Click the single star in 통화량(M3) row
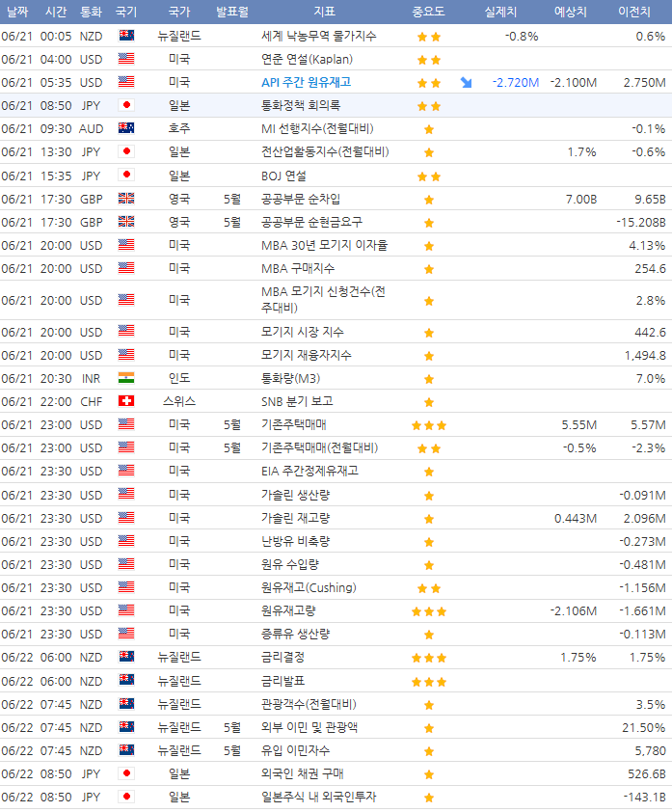This screenshot has width=672, height=812. click(x=429, y=379)
